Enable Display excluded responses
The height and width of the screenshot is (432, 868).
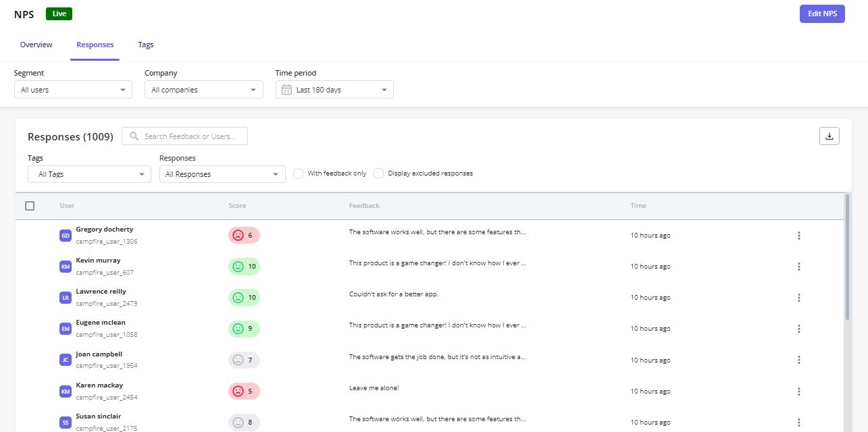(x=378, y=173)
